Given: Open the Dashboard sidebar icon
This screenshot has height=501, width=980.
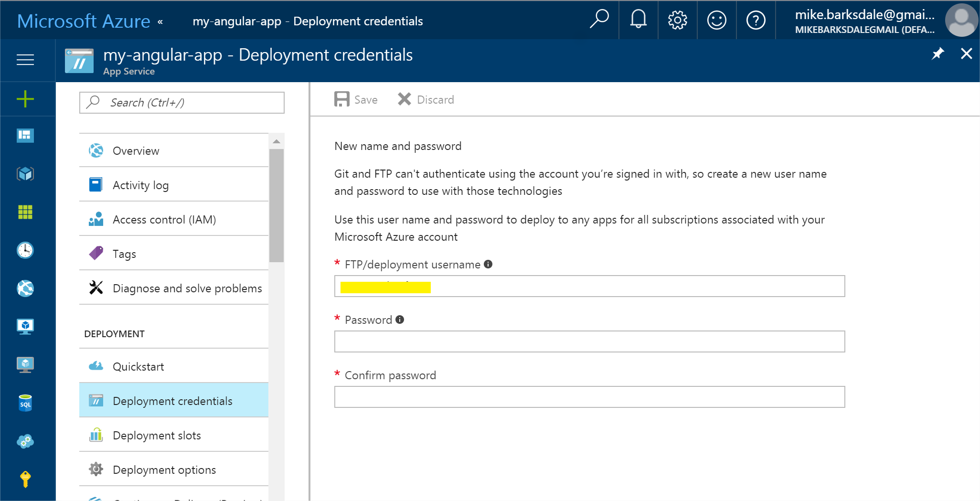Looking at the screenshot, I should (x=25, y=136).
